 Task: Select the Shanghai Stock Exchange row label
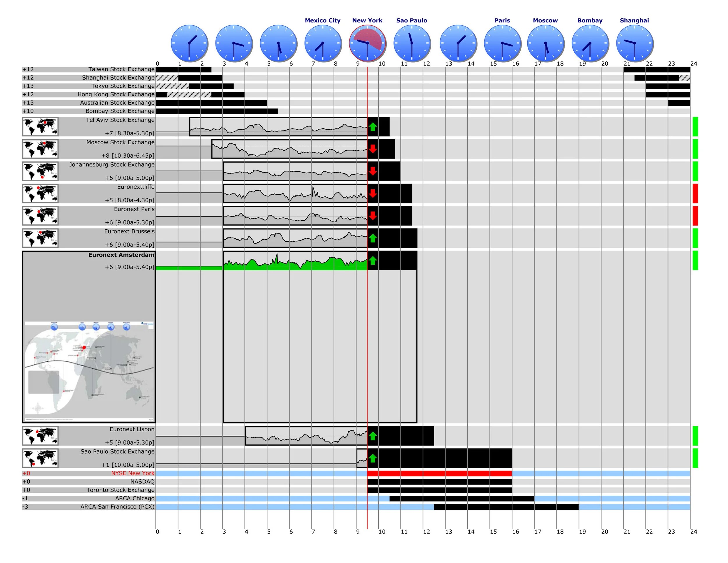click(x=118, y=78)
